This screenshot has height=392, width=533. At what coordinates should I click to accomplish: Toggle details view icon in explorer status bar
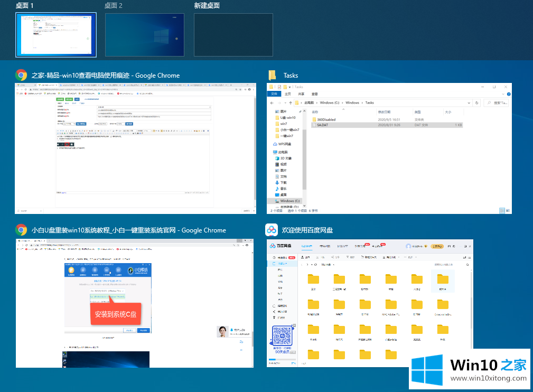502,211
